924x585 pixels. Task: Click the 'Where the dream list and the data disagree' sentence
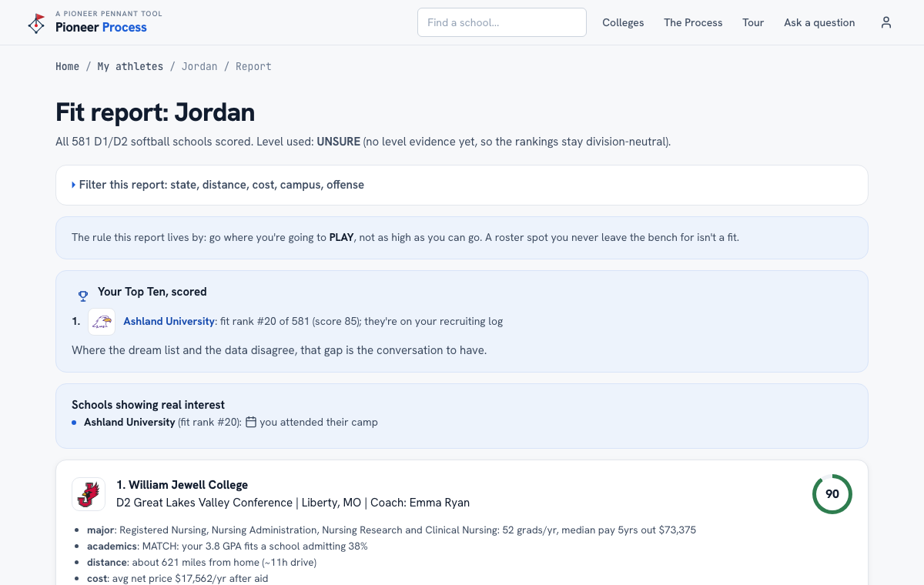[279, 350]
